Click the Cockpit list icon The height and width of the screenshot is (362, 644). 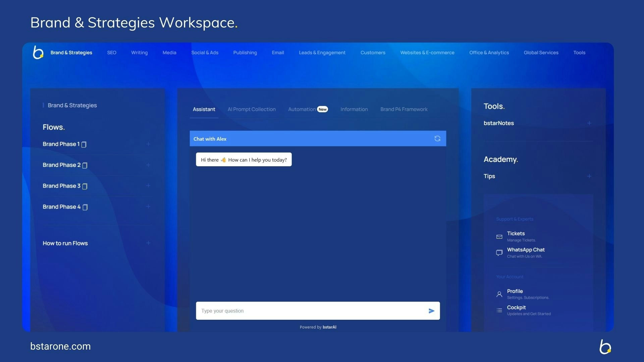pyautogui.click(x=499, y=310)
